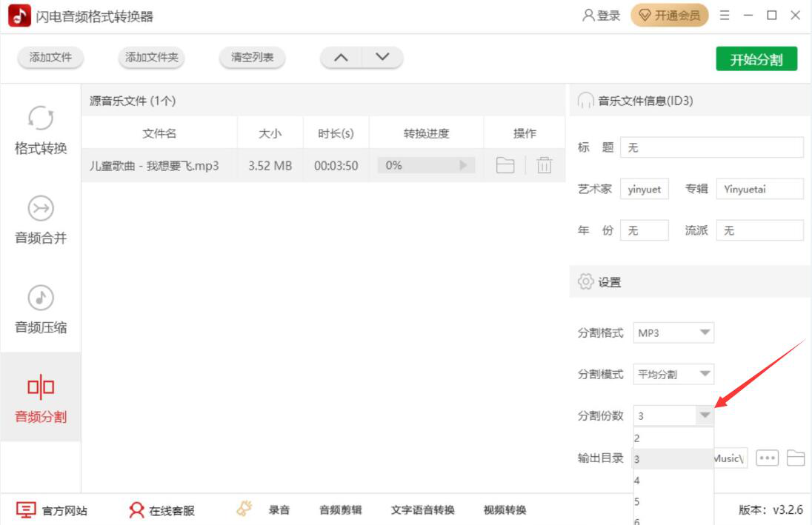The image size is (812, 525).
Task: Click the 转换进度 0% progress bar
Action: pyautogui.click(x=426, y=165)
